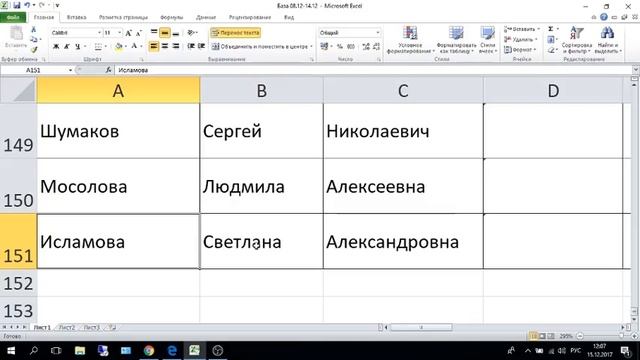Open the borders dropdown arrow
The height and width of the screenshot is (360, 640).
pyautogui.click(x=106, y=47)
